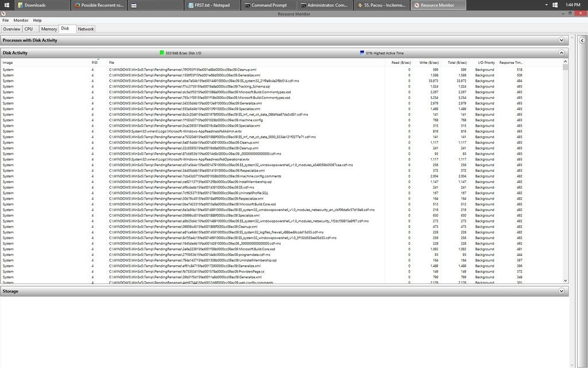Click the Disk Activity list scroll up arrow

click(x=566, y=62)
